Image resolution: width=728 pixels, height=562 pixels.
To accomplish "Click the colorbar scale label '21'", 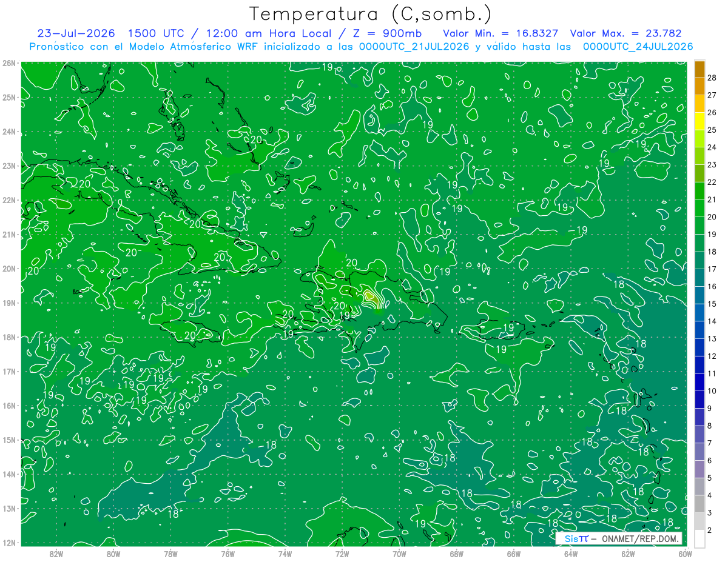I will (x=712, y=199).
